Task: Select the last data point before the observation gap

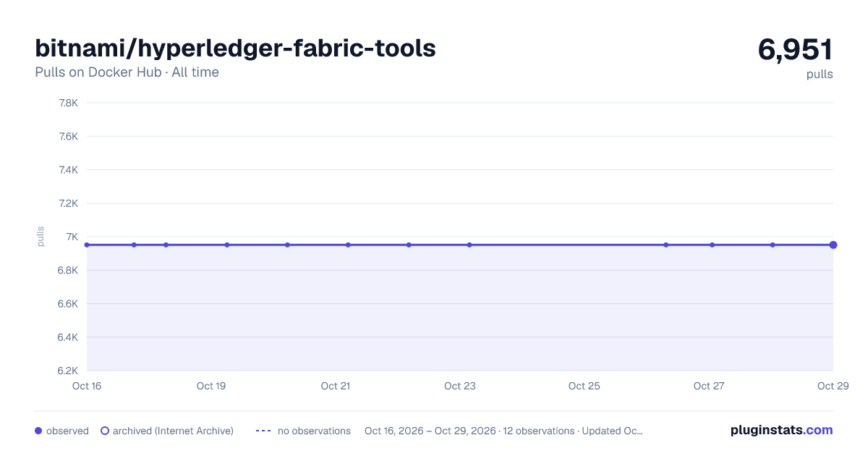Action: point(469,245)
